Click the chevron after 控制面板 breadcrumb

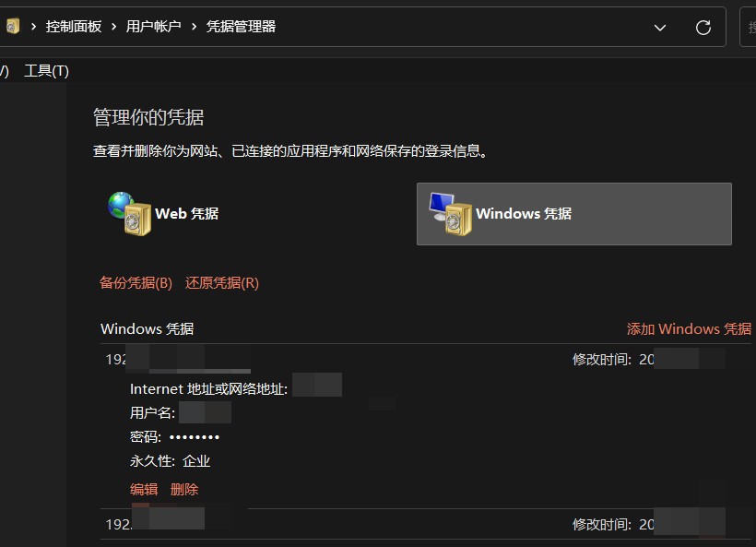113,27
